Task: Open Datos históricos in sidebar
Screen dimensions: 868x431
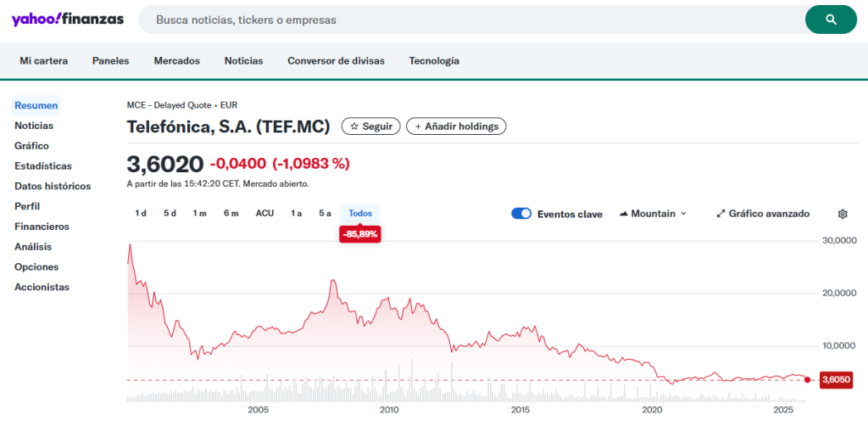Action: click(x=53, y=186)
